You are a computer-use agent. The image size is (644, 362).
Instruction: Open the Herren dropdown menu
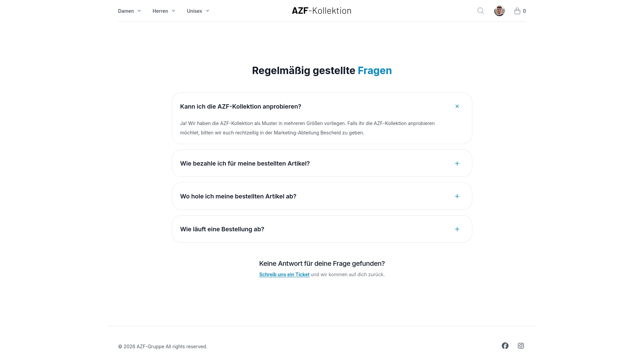tap(164, 11)
